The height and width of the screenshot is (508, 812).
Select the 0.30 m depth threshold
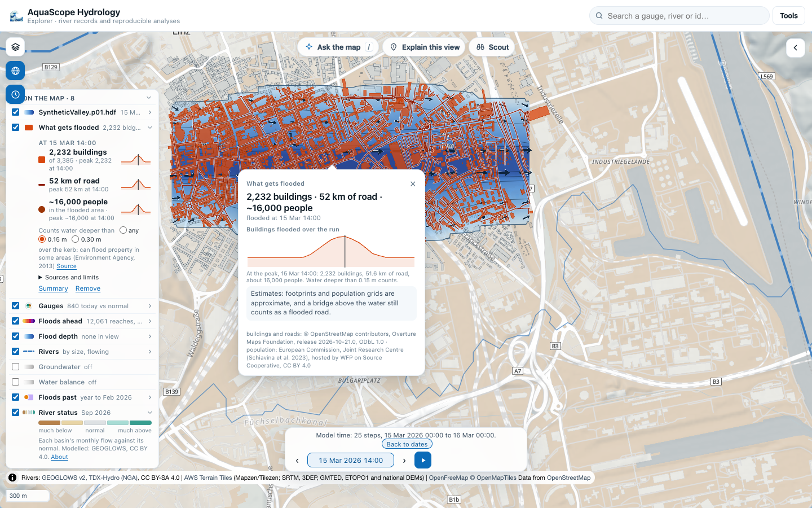click(x=75, y=239)
